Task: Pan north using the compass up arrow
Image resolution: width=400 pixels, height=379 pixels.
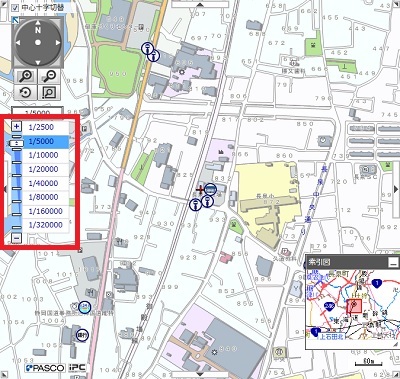Action: (x=38, y=23)
